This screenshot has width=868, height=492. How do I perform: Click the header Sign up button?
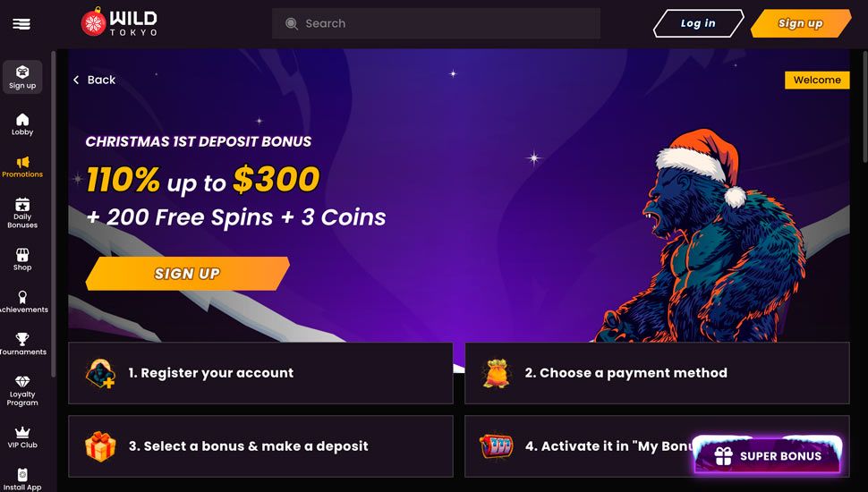(x=801, y=23)
